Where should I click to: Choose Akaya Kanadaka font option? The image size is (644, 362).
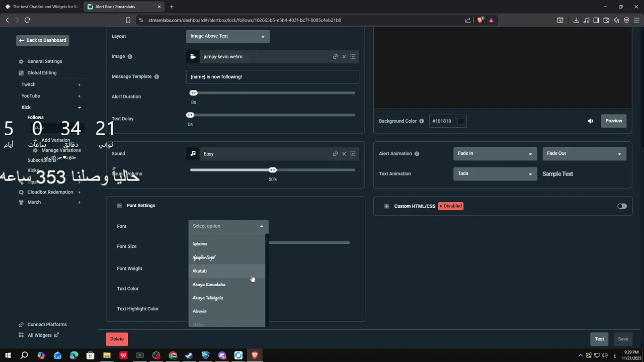227,285
